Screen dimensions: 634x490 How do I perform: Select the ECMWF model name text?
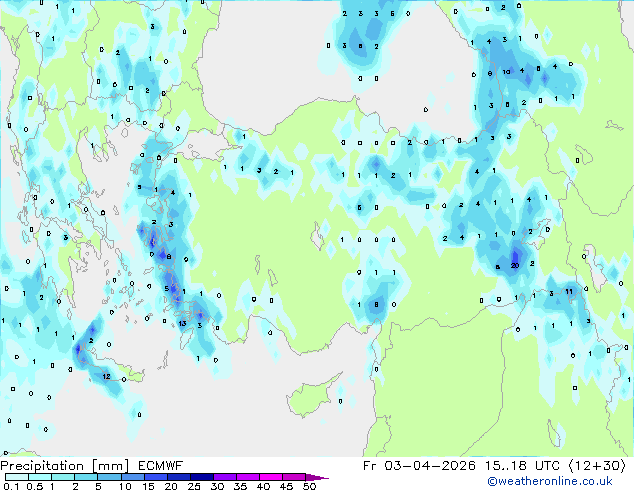pos(161,466)
